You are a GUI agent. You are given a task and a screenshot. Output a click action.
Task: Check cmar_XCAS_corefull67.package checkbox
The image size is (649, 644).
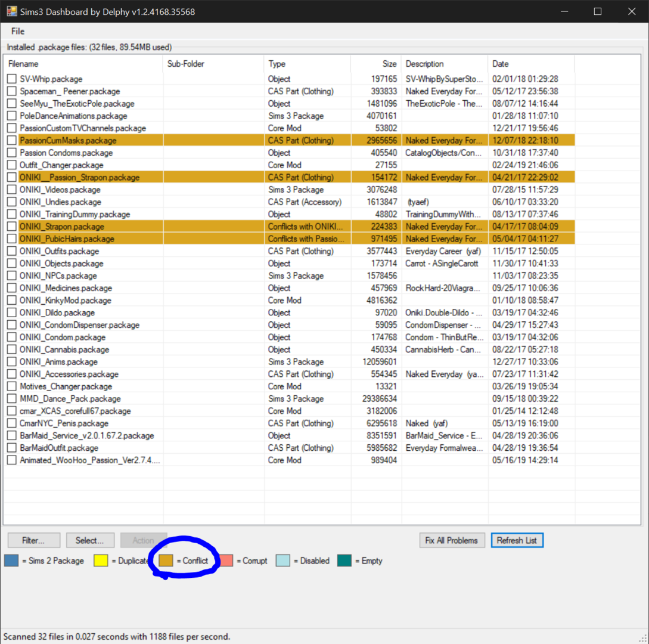(12, 411)
